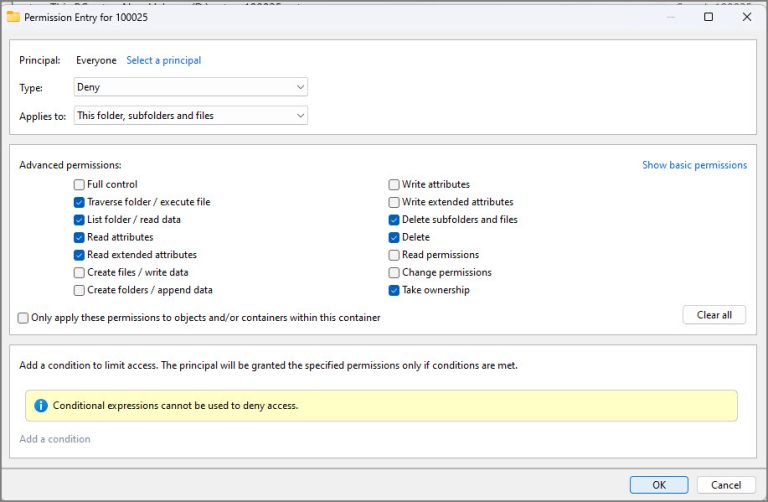This screenshot has height=502, width=768.
Task: Maximize the Permission Entry window
Action: point(708,17)
